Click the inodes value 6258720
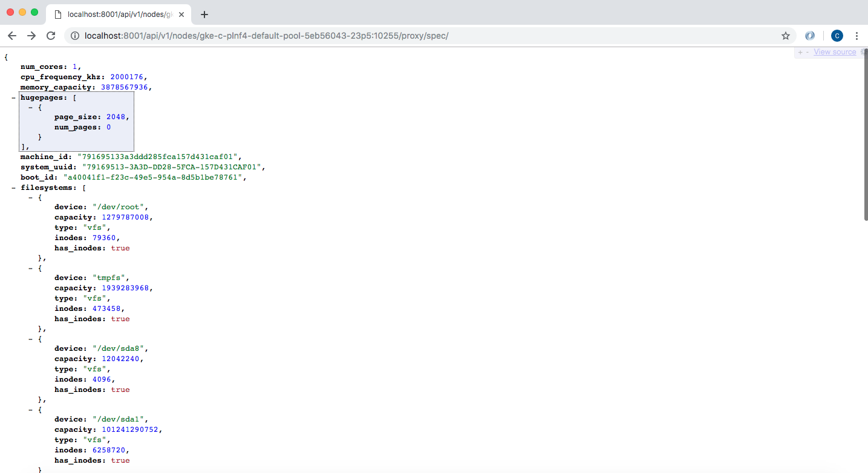Image resolution: width=868 pixels, height=473 pixels. 109,450
